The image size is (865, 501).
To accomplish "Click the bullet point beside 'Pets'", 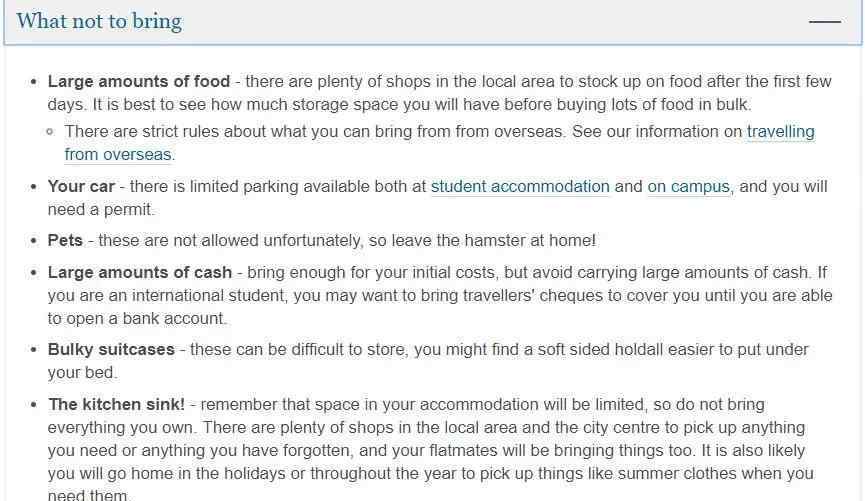I will pos(34,241).
